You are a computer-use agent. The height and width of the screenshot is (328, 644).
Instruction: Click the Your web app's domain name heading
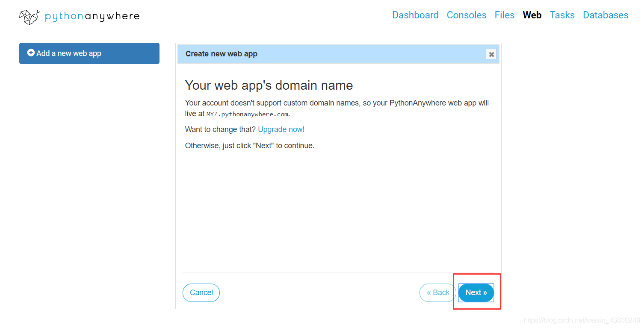[269, 85]
